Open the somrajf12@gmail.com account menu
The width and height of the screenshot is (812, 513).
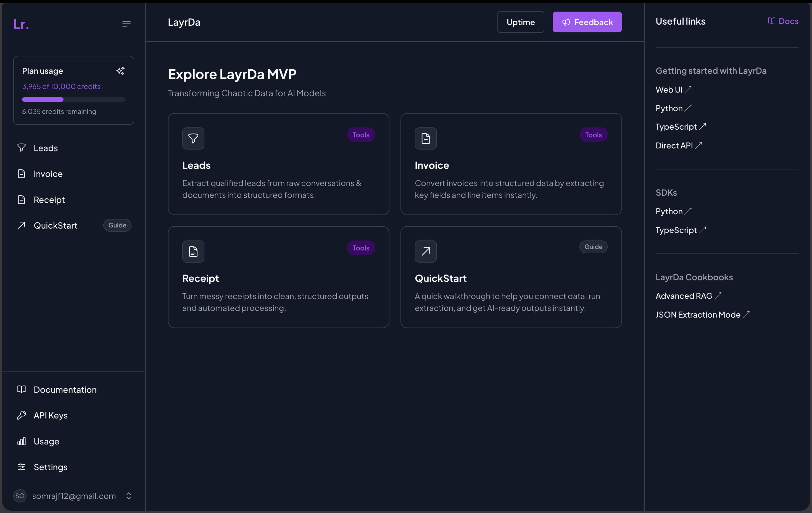(74, 496)
